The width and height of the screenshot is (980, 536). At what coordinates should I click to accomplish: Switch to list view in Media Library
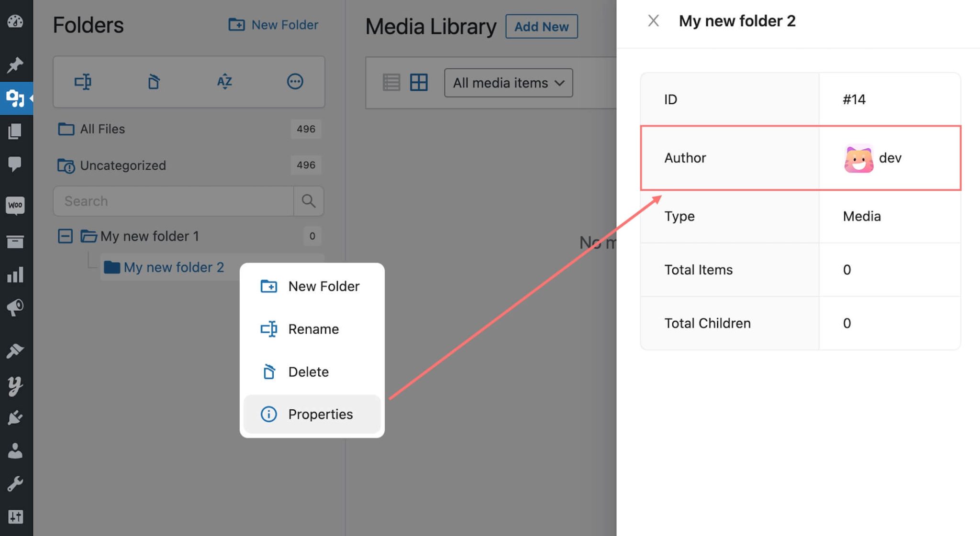coord(391,82)
